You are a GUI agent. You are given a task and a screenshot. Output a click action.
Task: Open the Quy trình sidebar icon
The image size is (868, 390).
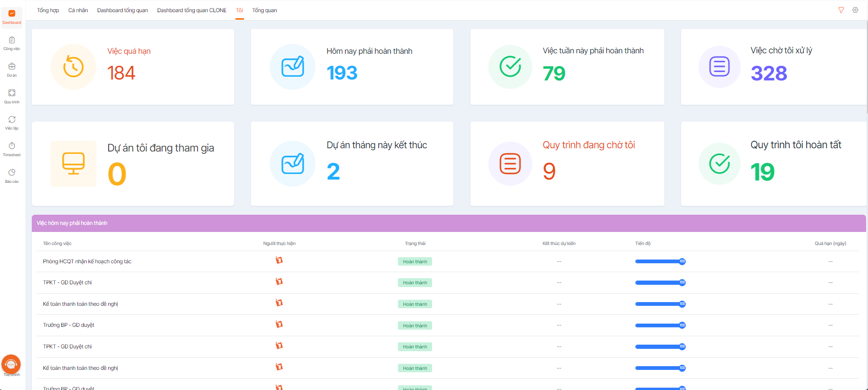coord(12,96)
